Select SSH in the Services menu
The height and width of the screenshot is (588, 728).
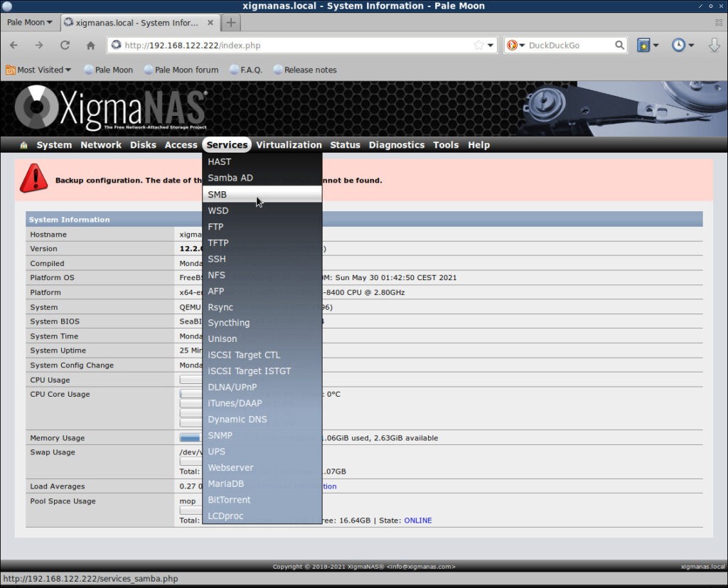[x=262, y=259]
